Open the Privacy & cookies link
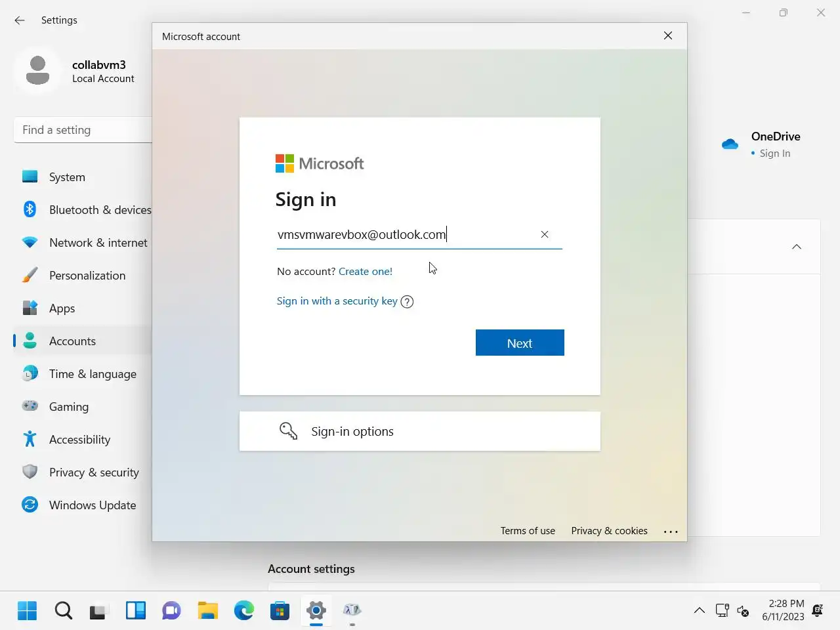This screenshot has height=630, width=840. (609, 531)
